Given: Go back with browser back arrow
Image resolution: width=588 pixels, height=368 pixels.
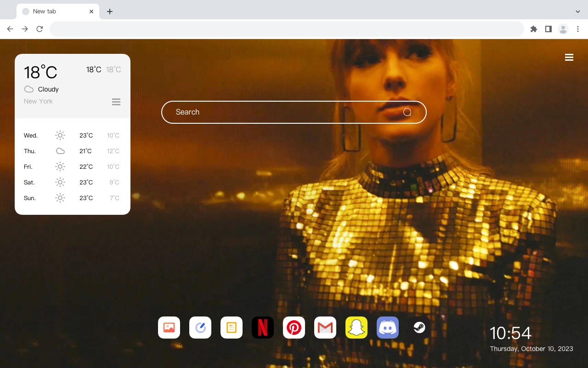Looking at the screenshot, I should (10, 29).
